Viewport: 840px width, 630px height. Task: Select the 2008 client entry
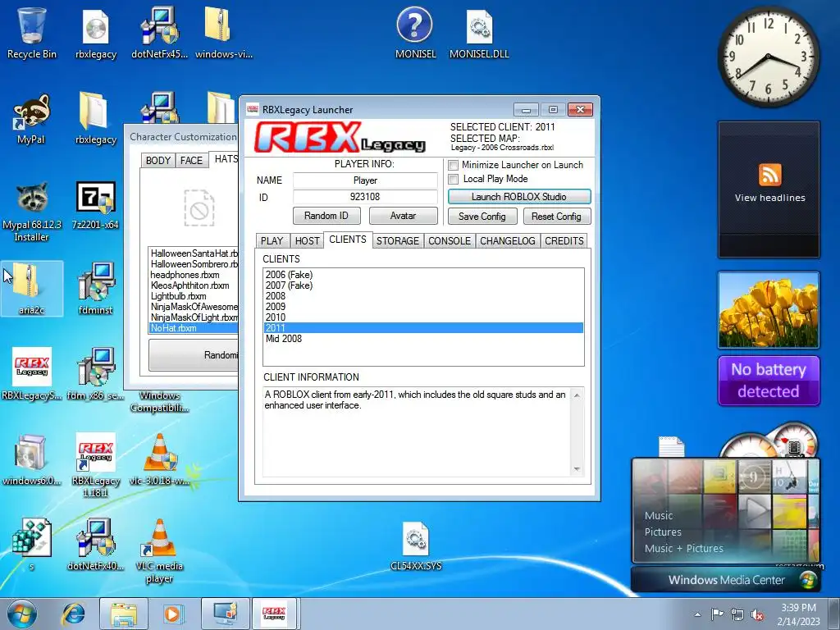[423, 296]
